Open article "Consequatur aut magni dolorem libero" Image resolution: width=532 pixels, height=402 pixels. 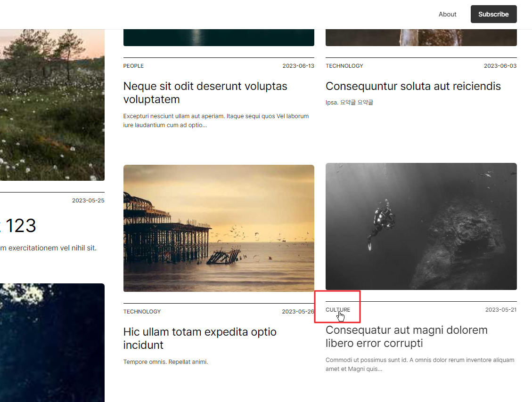pyautogui.click(x=406, y=336)
